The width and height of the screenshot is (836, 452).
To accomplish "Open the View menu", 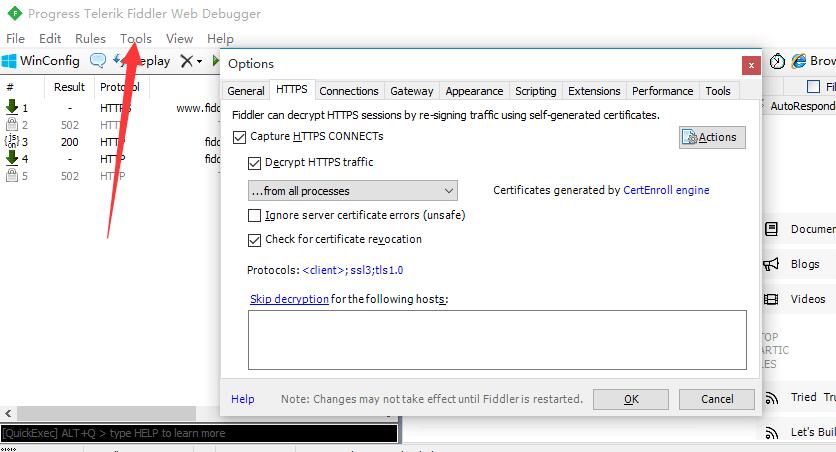I will 179,38.
